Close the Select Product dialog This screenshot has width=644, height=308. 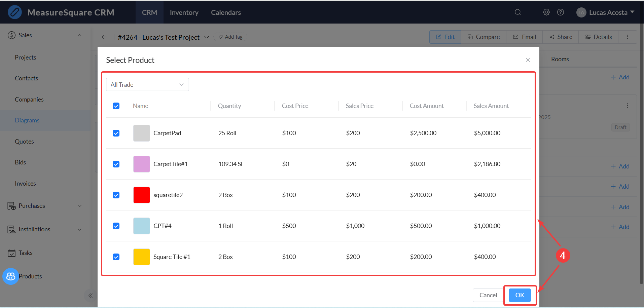528,60
